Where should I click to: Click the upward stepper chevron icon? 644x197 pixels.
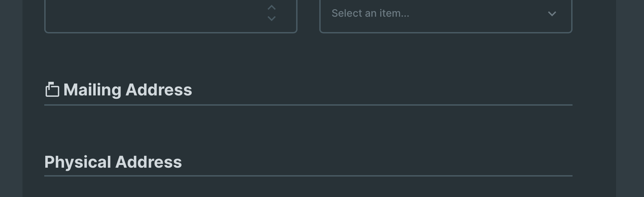pyautogui.click(x=271, y=7)
